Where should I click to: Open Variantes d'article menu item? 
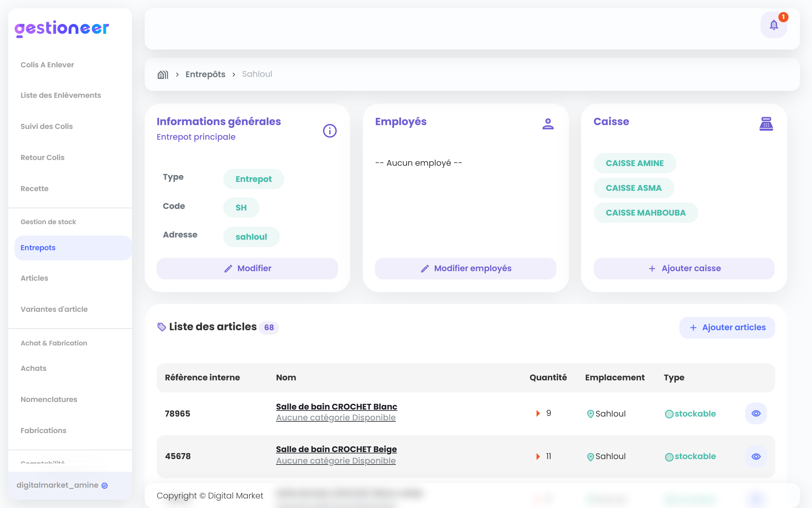(54, 309)
